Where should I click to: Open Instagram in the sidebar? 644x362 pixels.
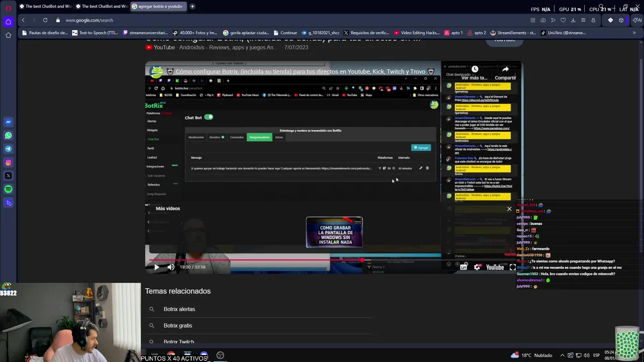(8, 162)
